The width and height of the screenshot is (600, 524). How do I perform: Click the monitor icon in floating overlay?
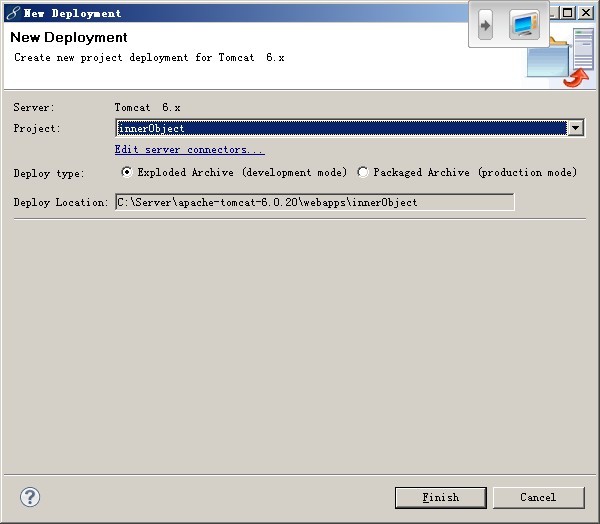(x=524, y=25)
